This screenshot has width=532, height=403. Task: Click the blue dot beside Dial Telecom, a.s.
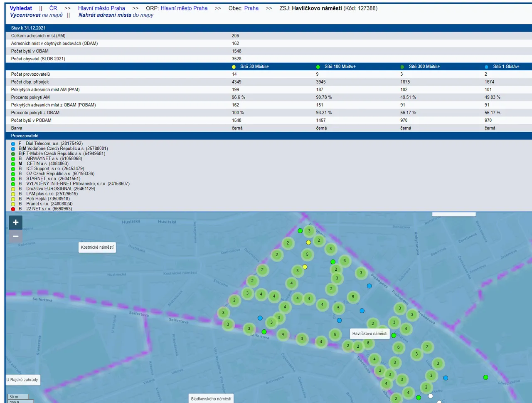13,144
